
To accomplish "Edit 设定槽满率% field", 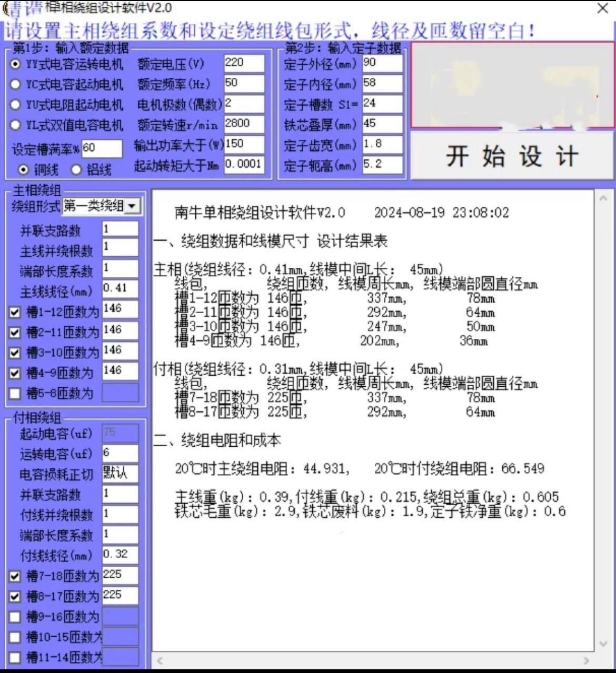I will point(101,148).
